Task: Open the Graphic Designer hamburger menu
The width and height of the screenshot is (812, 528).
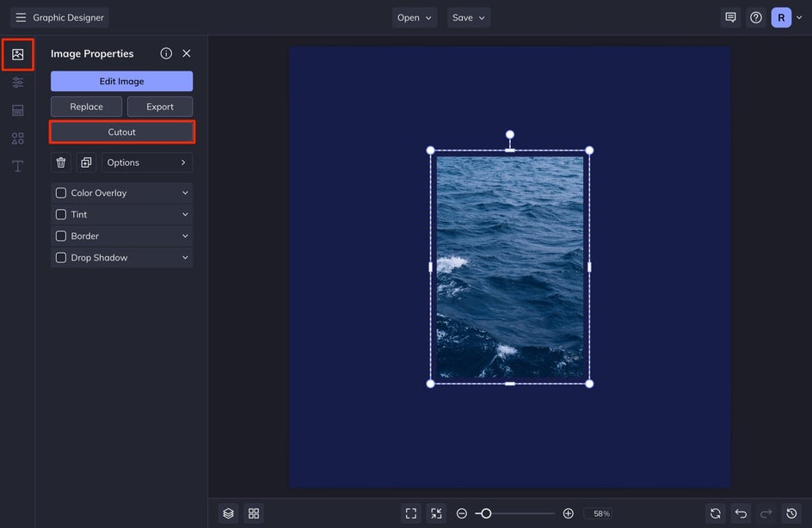Action: click(21, 17)
